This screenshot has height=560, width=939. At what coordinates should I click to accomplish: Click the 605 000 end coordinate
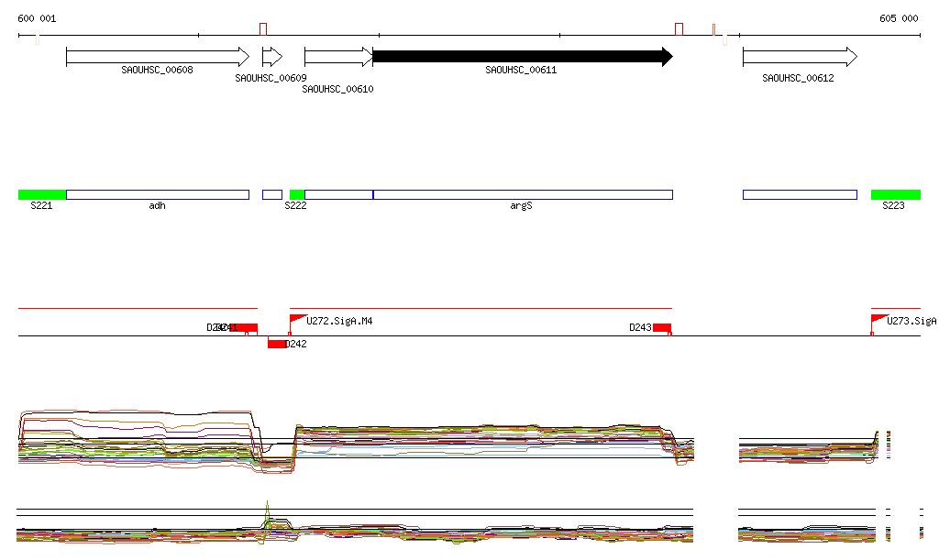pos(899,18)
